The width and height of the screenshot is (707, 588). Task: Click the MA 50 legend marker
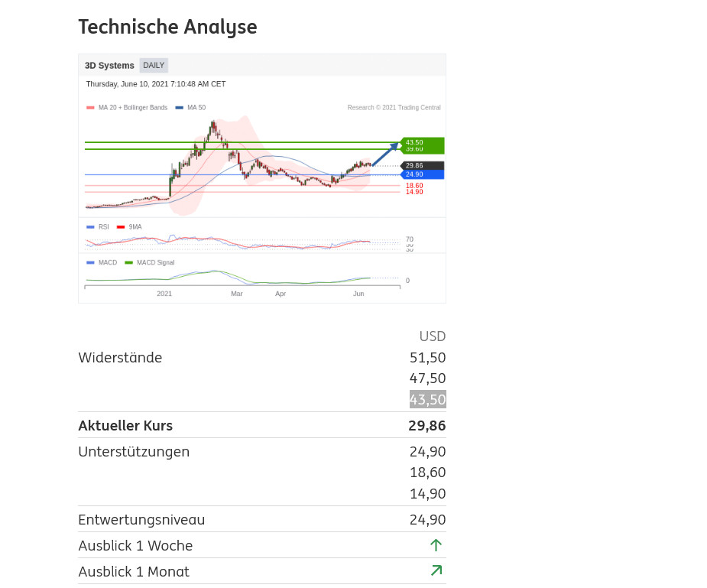(179, 108)
